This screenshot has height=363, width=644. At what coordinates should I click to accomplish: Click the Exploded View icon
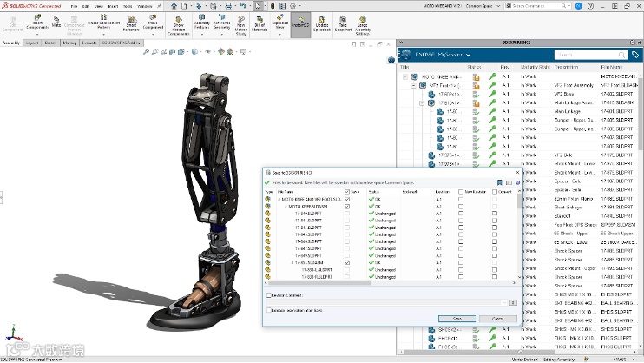coord(279,17)
